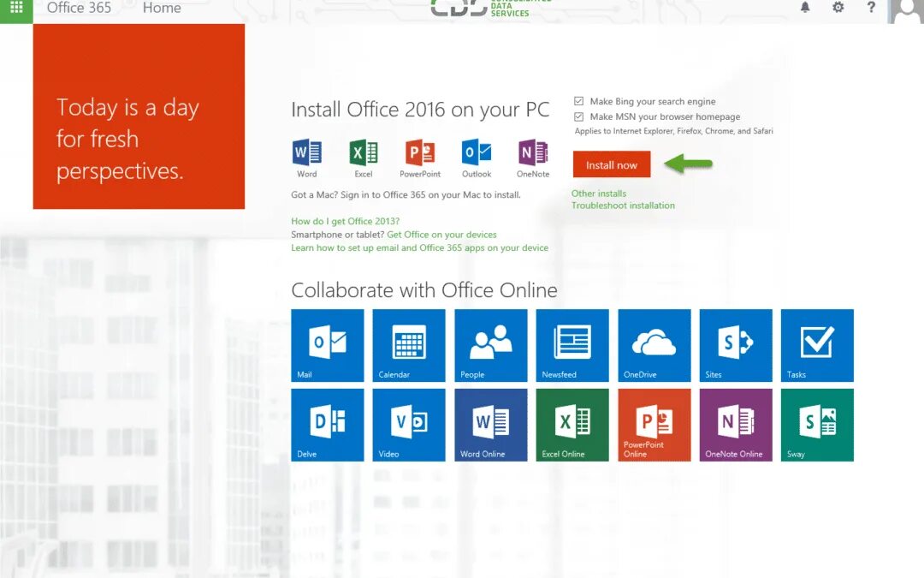
Task: Open Learn how to set up email link
Action: click(419, 247)
